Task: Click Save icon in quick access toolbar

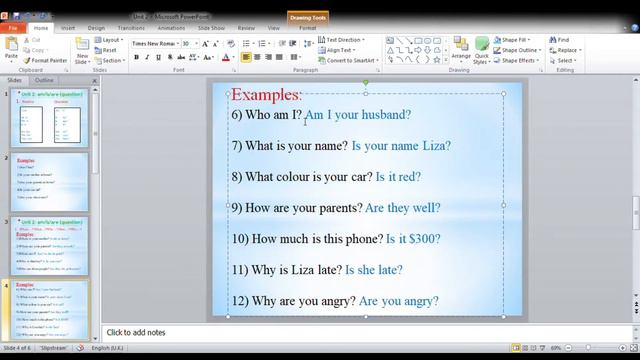Action: pos(16,16)
